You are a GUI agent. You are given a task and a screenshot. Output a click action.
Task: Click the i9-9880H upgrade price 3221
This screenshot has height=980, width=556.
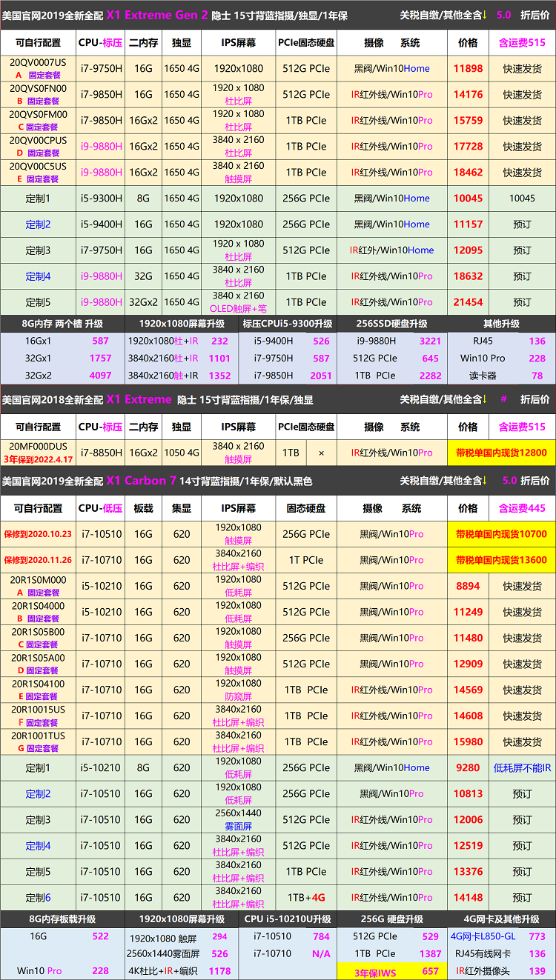click(x=430, y=341)
